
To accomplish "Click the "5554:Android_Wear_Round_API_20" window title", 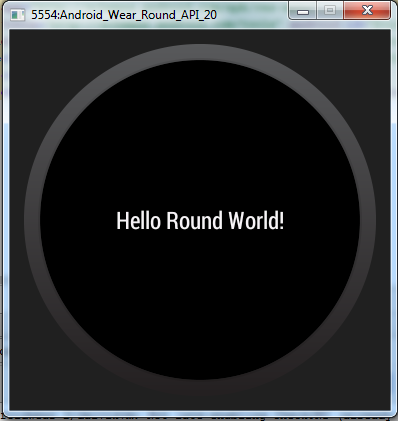I will coord(124,15).
